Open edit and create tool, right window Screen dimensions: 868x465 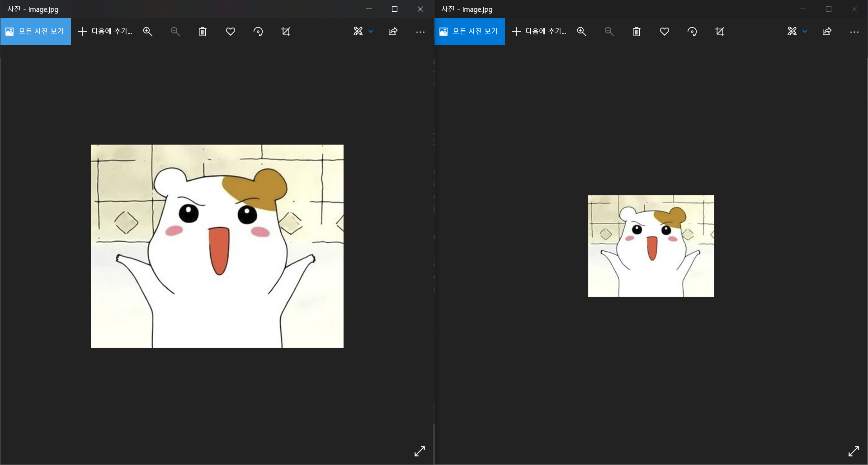792,32
